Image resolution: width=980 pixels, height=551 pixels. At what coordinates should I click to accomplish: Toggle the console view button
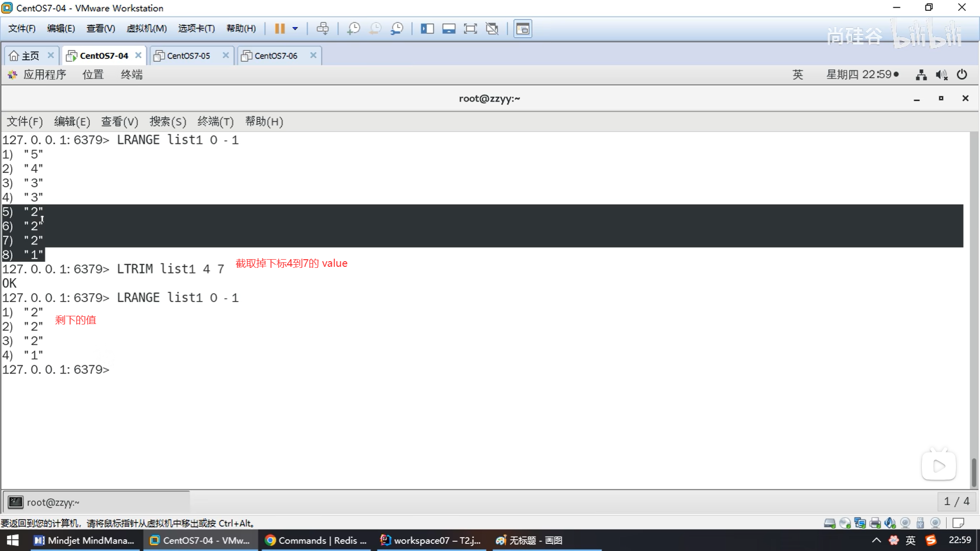click(523, 29)
